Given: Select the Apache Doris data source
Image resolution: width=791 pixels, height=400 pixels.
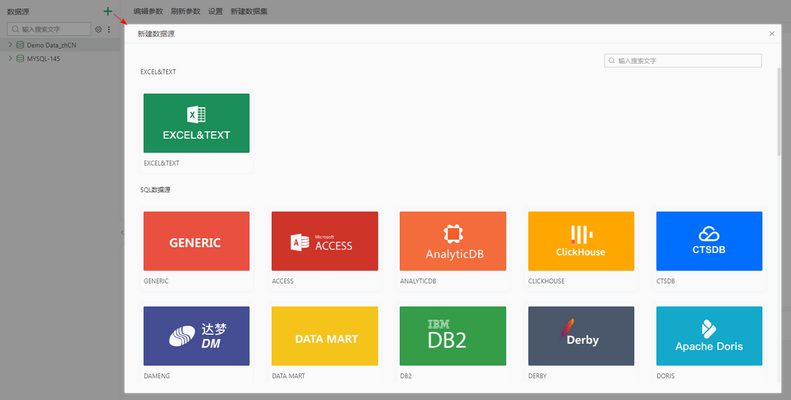Looking at the screenshot, I should pyautogui.click(x=708, y=336).
